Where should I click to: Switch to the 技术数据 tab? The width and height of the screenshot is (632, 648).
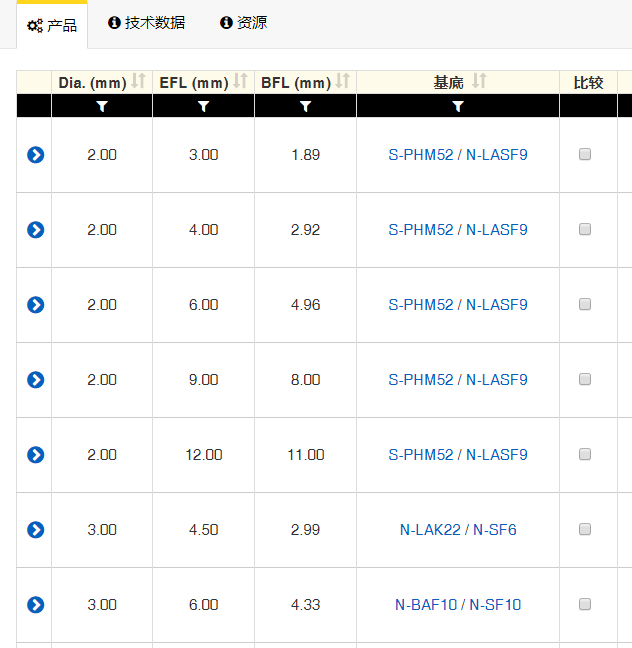tap(146, 23)
